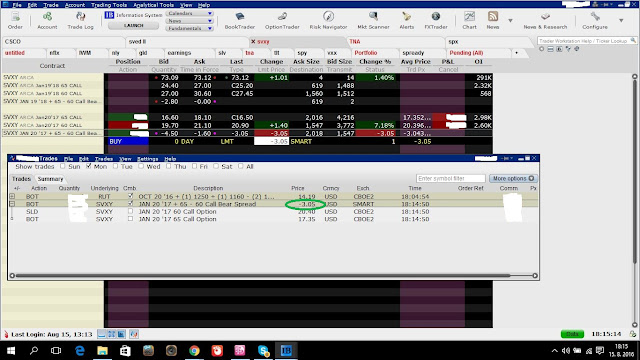Viewport: 640px width, 360px height.
Task: Open the Mkt Scanner tool
Action: [373, 21]
